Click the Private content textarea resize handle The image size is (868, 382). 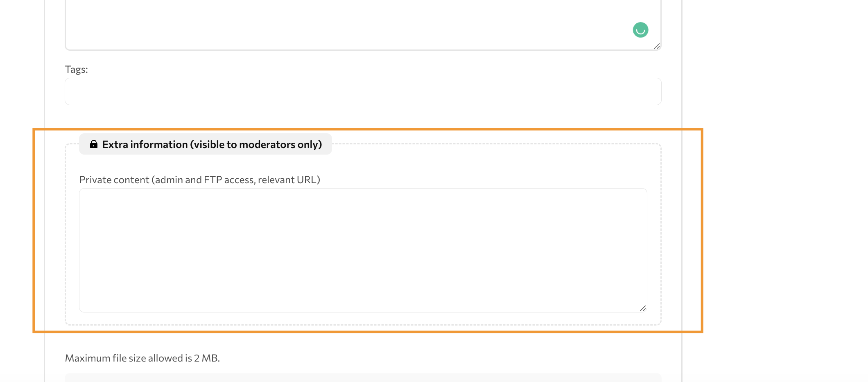click(643, 308)
